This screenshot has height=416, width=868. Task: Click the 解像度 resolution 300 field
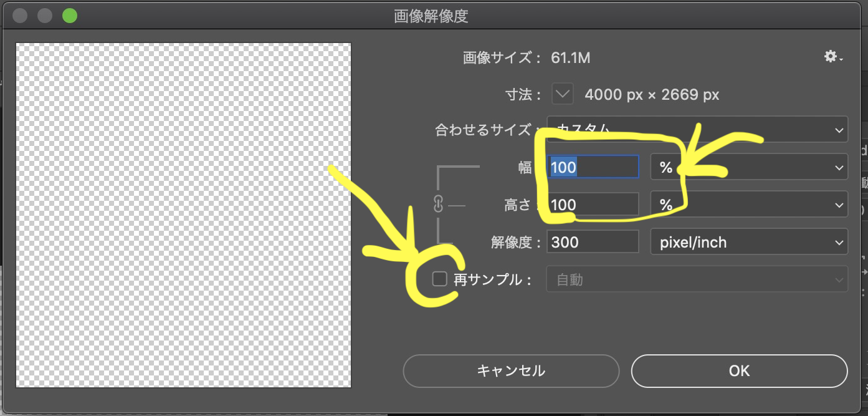click(x=592, y=241)
